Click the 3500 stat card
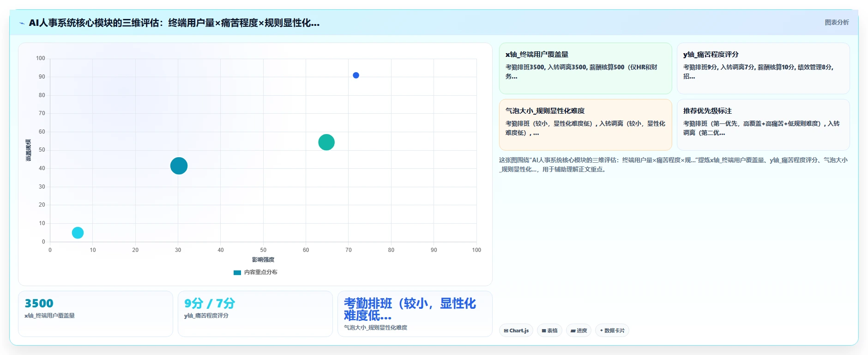868x355 pixels. click(96, 314)
